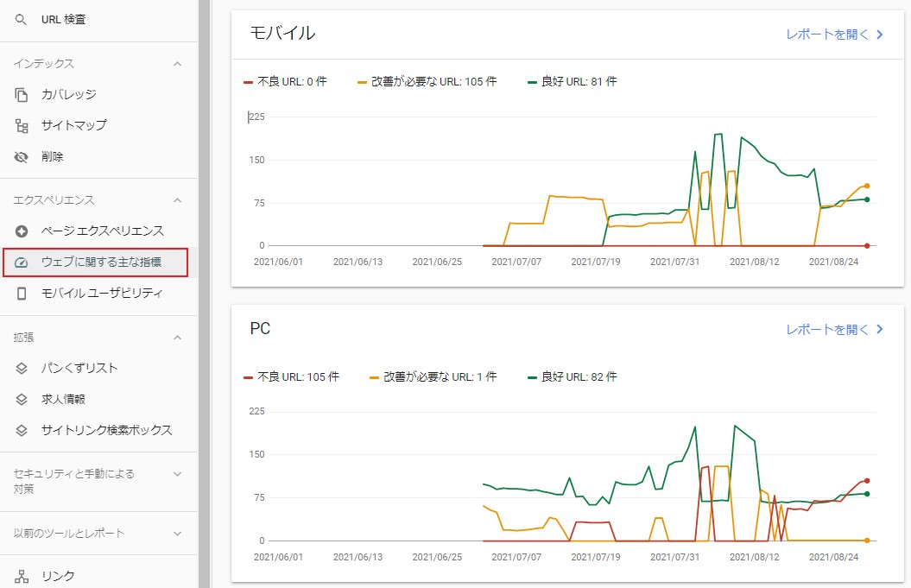The width and height of the screenshot is (911, 588).
Task: Click orange endpoint dot on モバイル chart
Action: (x=867, y=186)
